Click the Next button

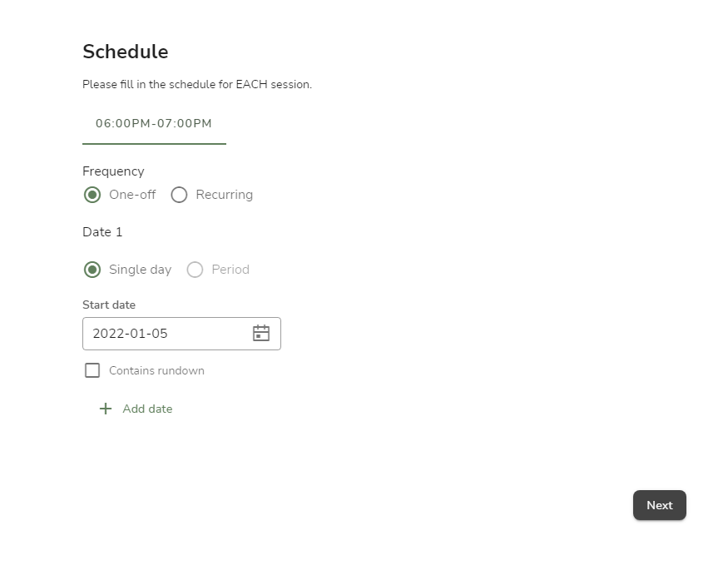659,505
